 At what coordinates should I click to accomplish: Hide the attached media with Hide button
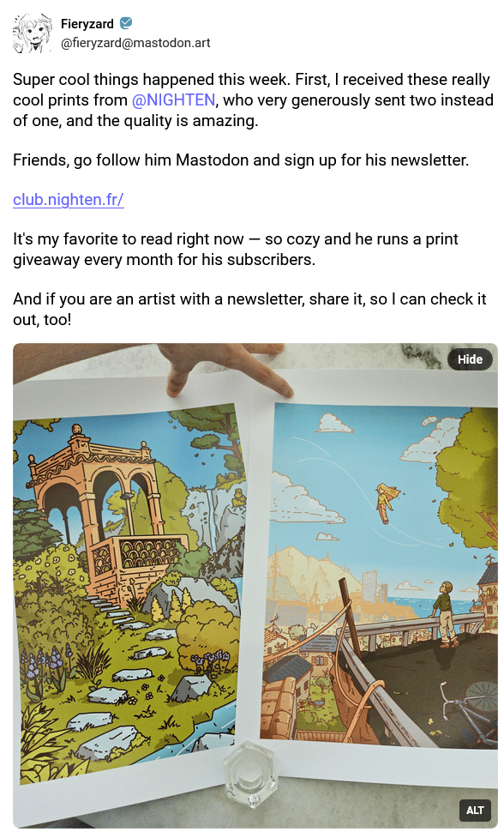click(470, 359)
